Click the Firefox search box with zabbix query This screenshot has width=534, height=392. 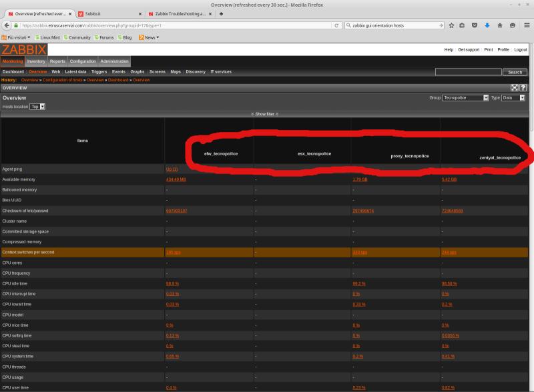393,25
